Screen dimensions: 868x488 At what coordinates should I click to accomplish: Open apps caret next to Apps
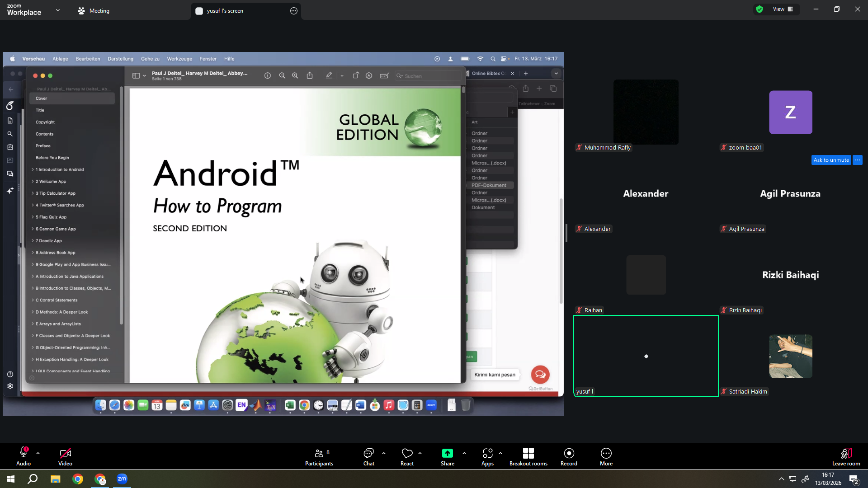pyautogui.click(x=500, y=453)
